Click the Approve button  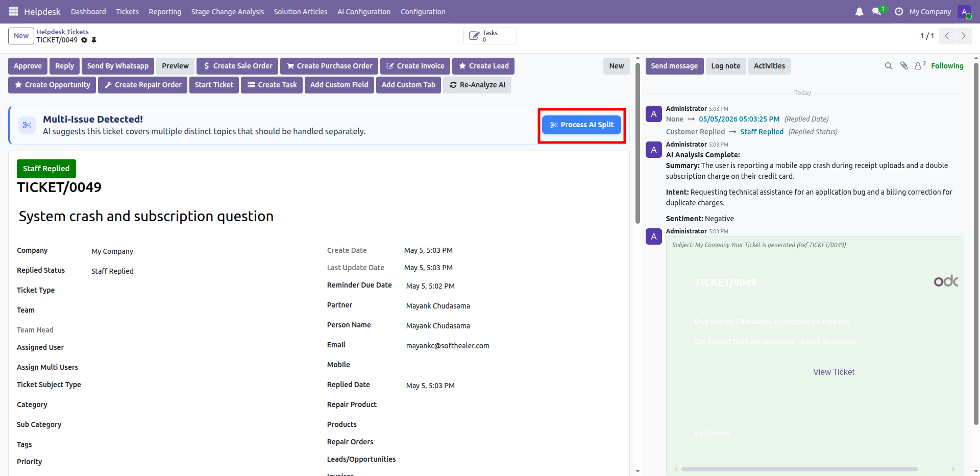point(28,66)
